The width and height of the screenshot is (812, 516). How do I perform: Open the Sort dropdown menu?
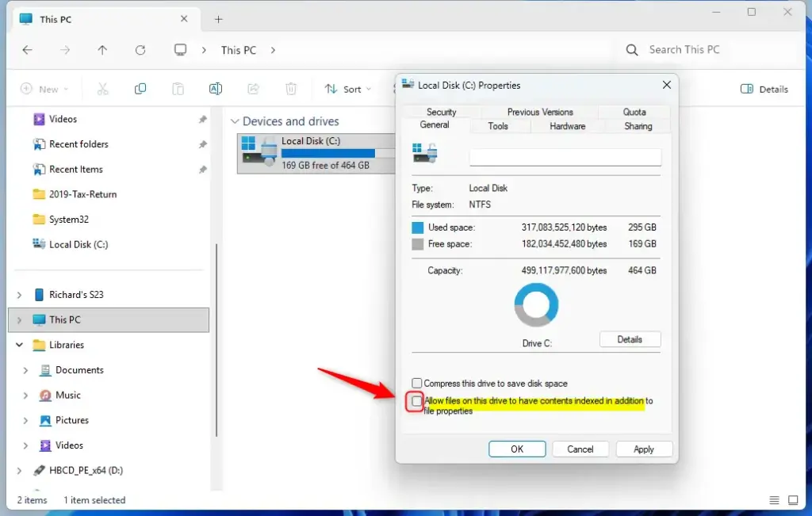coord(347,89)
